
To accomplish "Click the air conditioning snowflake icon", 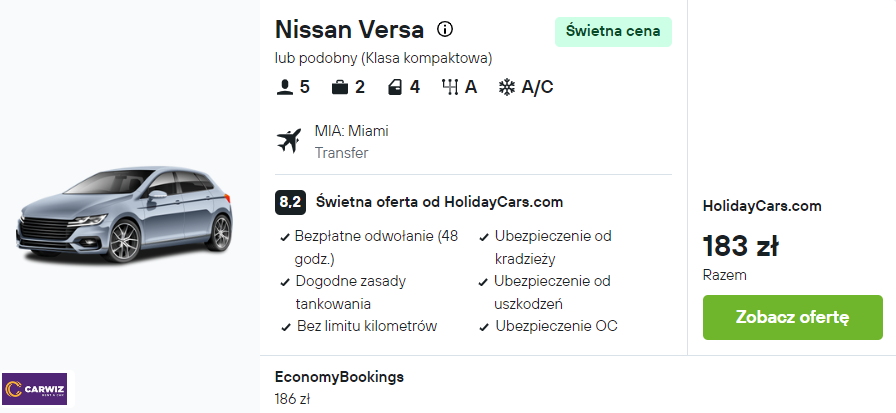I will point(506,87).
